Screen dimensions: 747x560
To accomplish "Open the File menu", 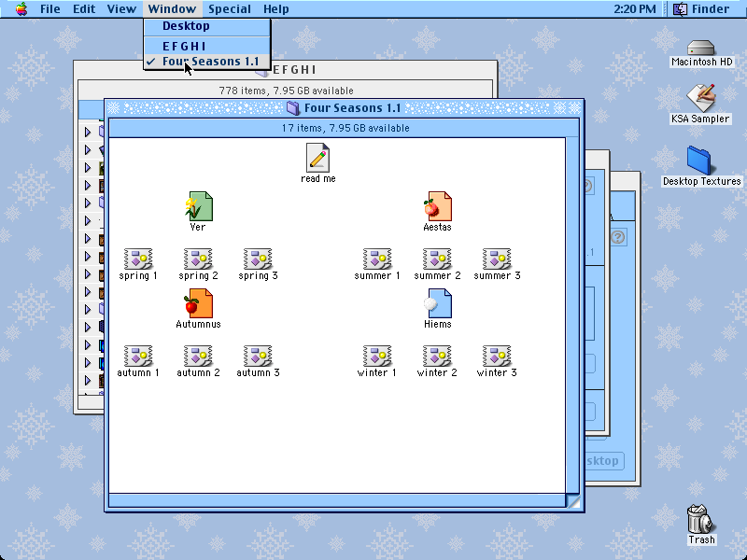I will [50, 8].
